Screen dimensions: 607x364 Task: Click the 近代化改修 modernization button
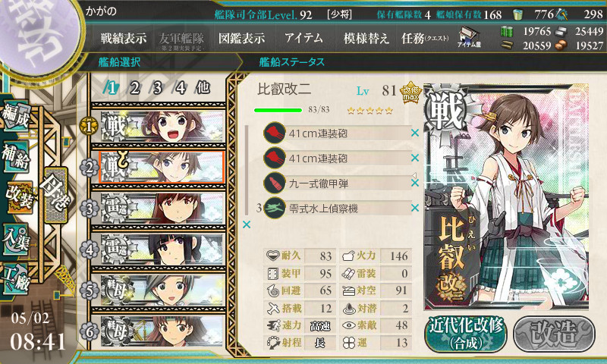coord(466,334)
